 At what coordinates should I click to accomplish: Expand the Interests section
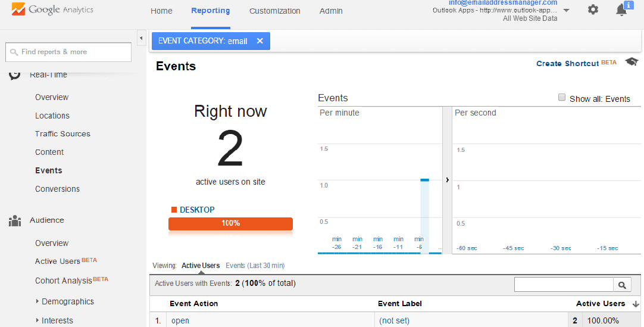pos(37,320)
